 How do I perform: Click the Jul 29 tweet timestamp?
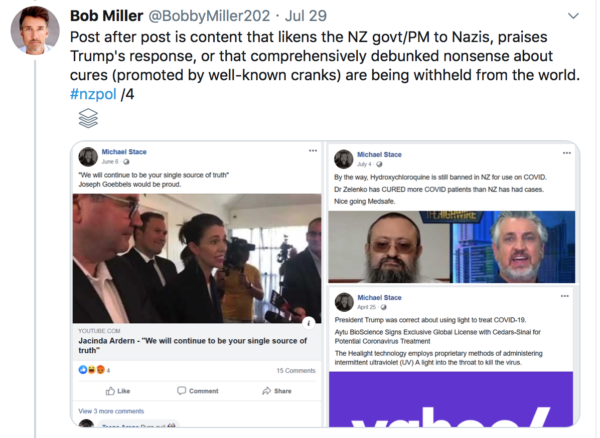pos(305,16)
